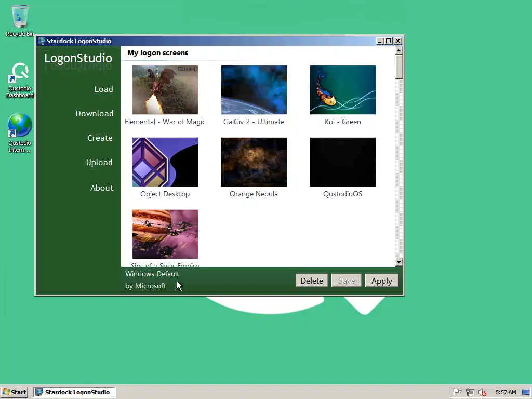Open the Download section

95,114
